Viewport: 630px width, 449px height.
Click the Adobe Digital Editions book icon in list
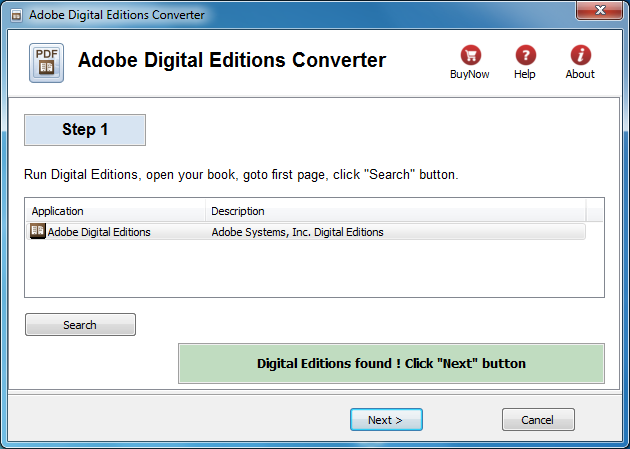point(38,231)
